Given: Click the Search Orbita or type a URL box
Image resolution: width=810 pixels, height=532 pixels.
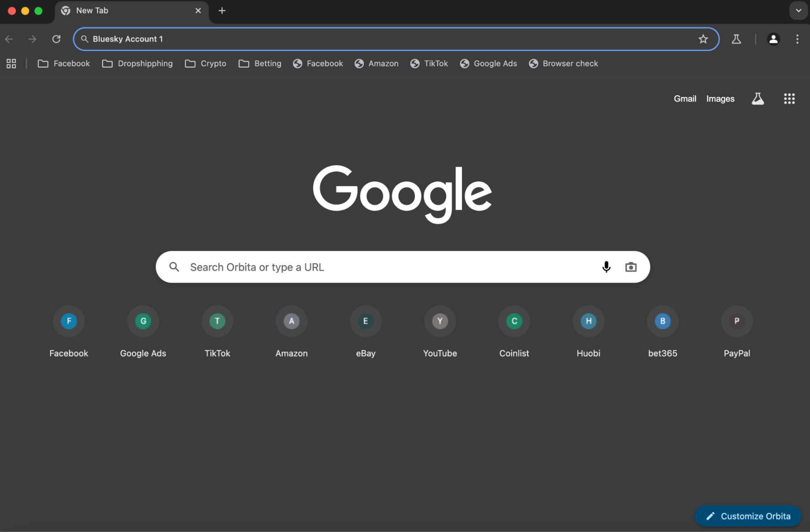Looking at the screenshot, I should (403, 267).
